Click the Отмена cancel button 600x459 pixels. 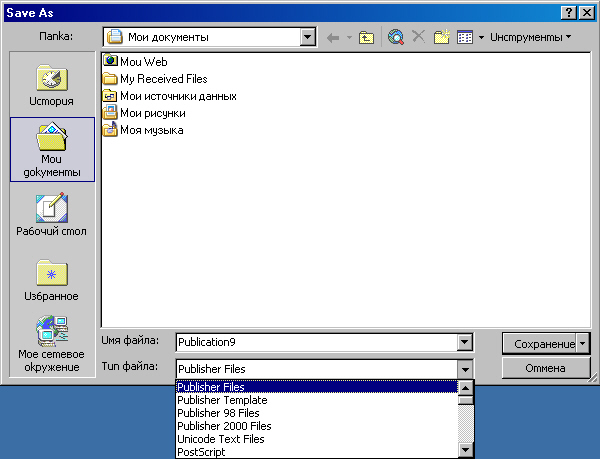coord(546,368)
